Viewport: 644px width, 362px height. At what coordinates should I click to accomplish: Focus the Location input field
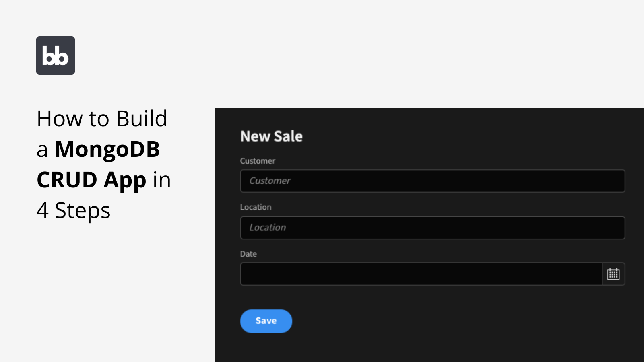(x=432, y=228)
